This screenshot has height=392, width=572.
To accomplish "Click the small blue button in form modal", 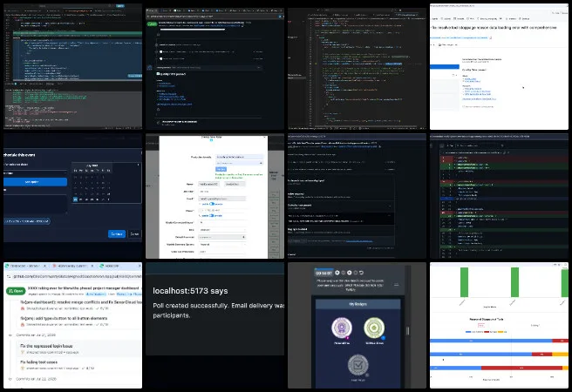I will point(221,169).
